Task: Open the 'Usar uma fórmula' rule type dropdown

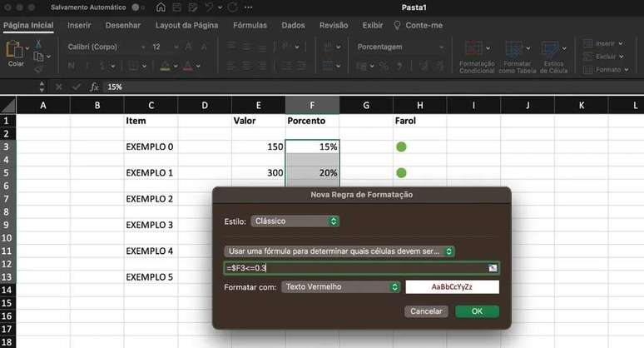Action: pyautogui.click(x=339, y=251)
